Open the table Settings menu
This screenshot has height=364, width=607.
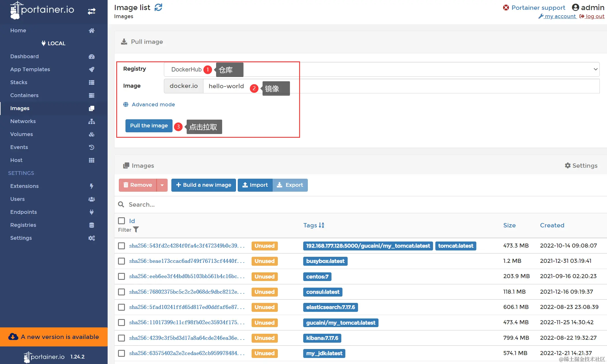click(x=581, y=165)
